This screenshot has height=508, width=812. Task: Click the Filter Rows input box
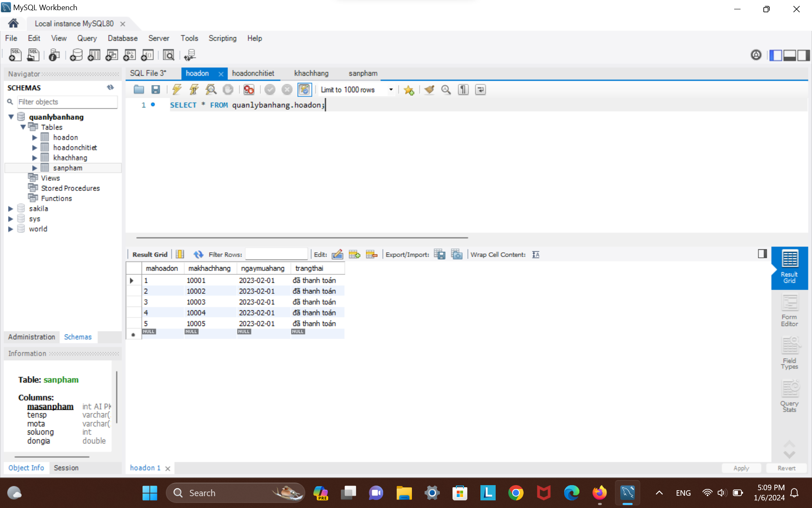click(276, 254)
